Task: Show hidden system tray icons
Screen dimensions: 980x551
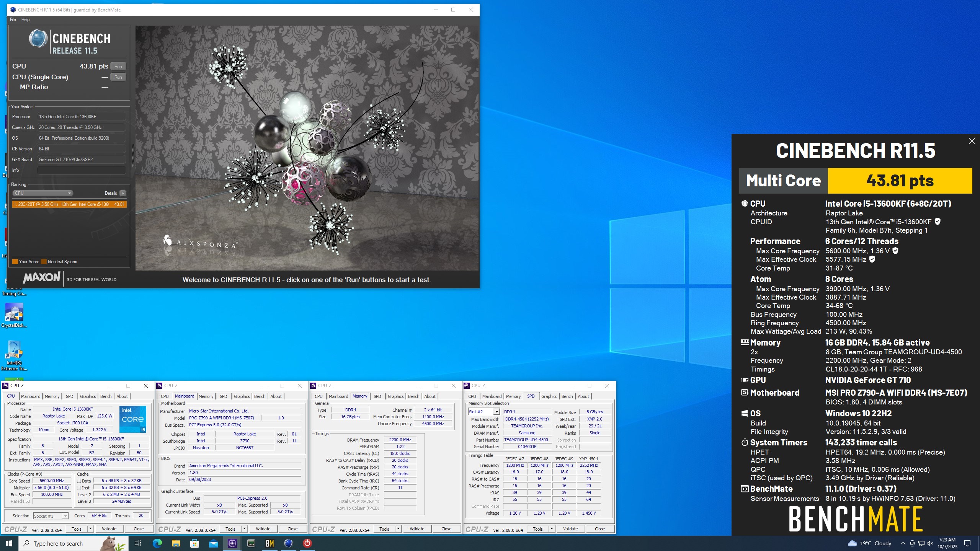Action: tap(903, 543)
